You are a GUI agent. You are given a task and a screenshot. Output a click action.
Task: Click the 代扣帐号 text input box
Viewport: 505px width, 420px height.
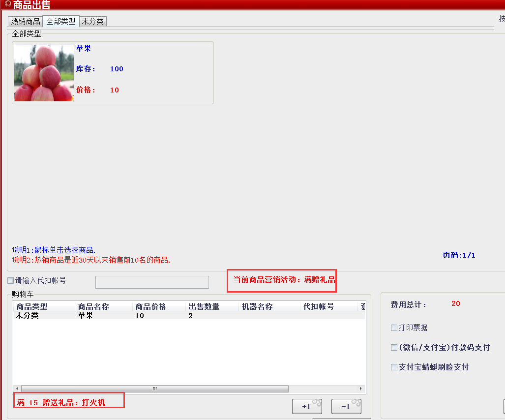click(x=152, y=282)
